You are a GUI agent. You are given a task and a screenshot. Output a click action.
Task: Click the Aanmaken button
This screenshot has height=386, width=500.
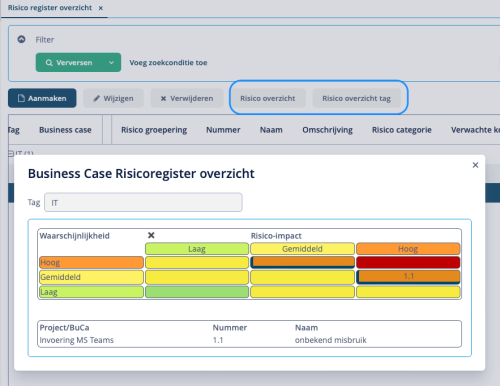[x=42, y=98]
